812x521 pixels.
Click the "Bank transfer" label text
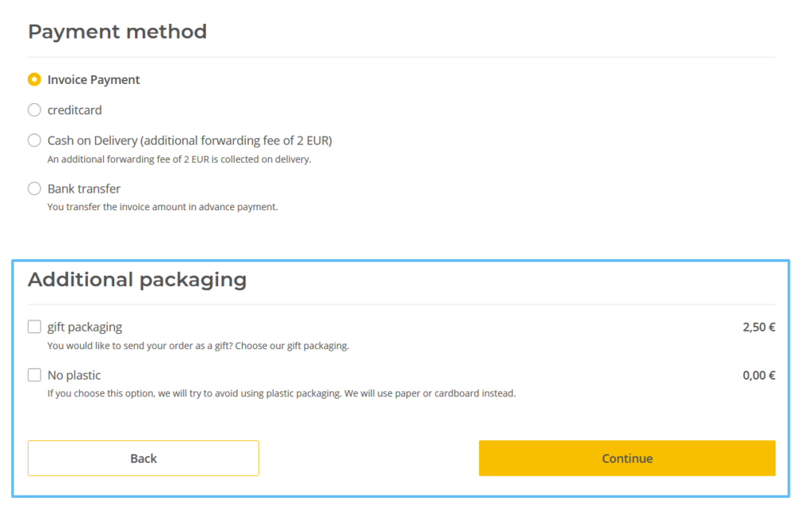84,189
